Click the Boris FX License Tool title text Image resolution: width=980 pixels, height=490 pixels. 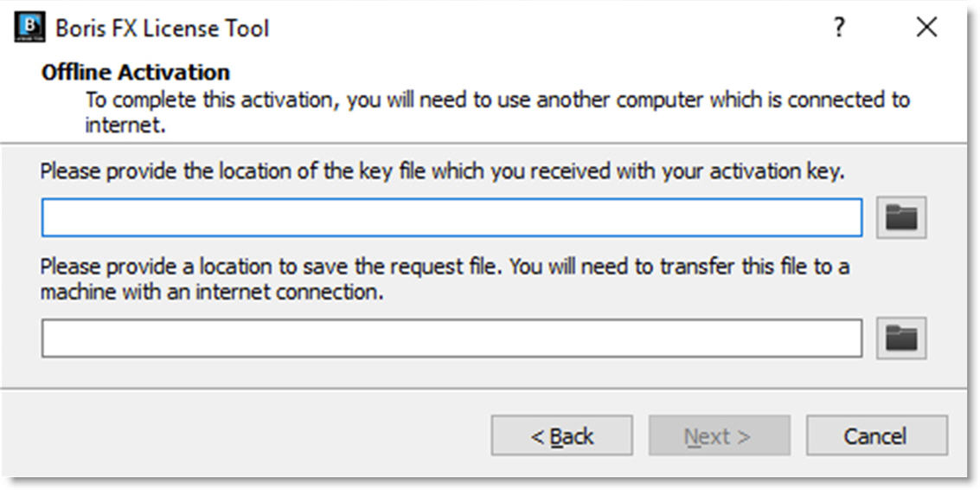(x=163, y=29)
